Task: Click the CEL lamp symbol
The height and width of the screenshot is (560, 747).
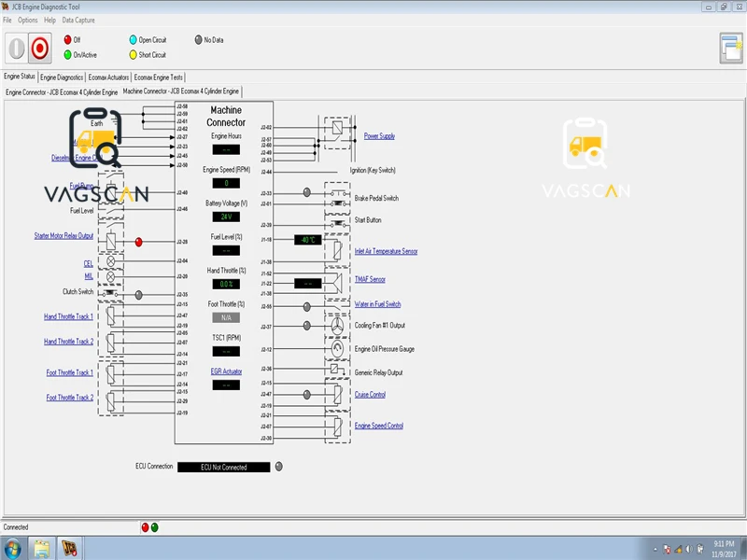Action: coord(110,261)
